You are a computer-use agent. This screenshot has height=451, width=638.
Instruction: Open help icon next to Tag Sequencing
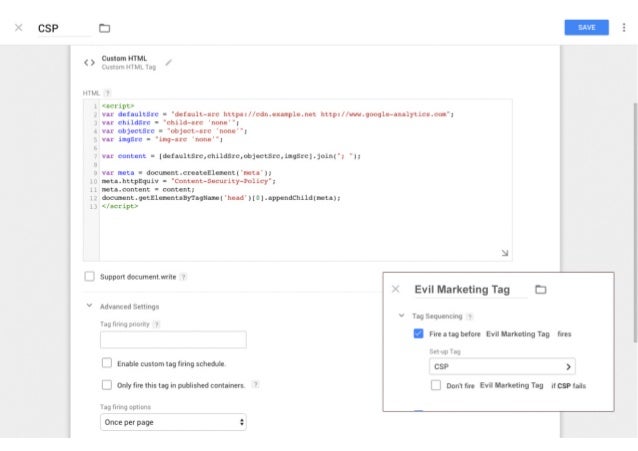pyautogui.click(x=470, y=316)
